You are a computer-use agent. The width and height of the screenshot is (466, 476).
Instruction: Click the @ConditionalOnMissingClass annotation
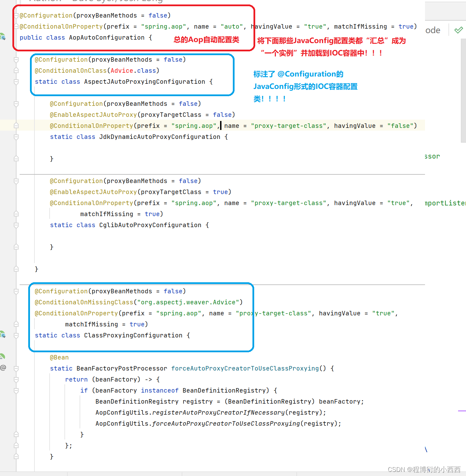coord(84,302)
